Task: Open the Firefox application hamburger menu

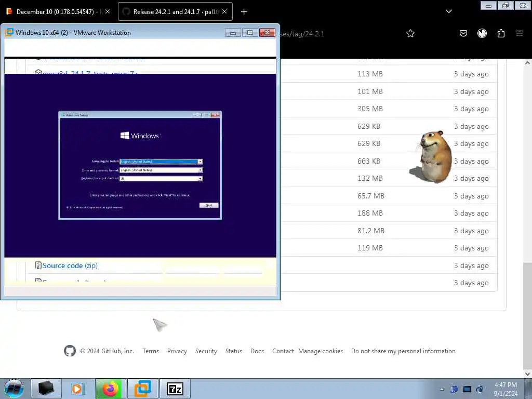Action: click(520, 33)
